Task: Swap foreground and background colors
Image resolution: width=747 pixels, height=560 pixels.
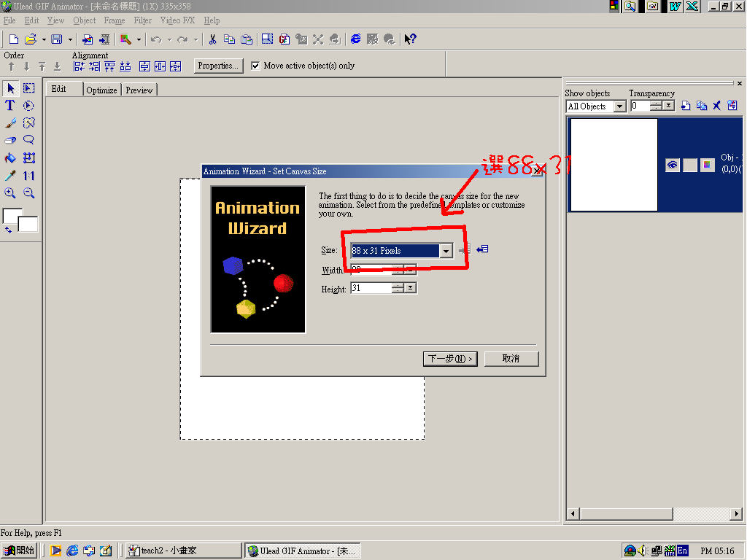Action: click(8, 230)
